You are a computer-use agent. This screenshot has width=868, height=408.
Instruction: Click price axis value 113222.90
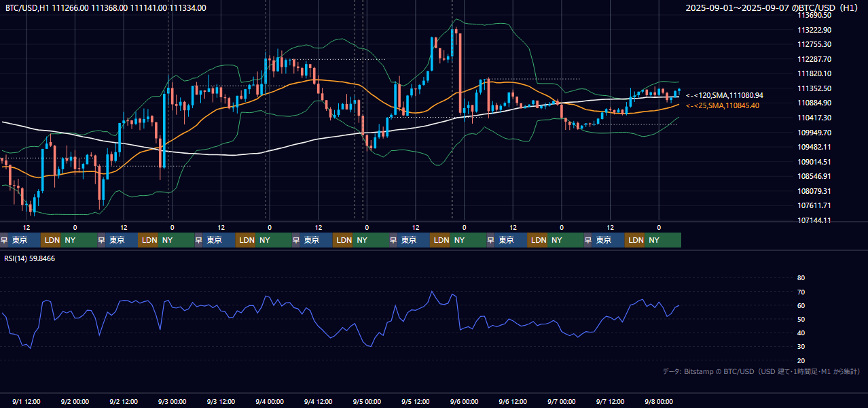point(814,30)
